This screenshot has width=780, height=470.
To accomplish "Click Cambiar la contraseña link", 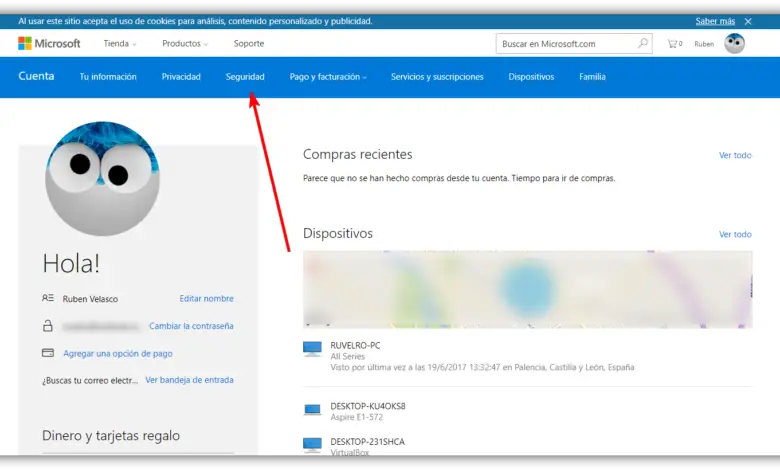I will click(191, 326).
